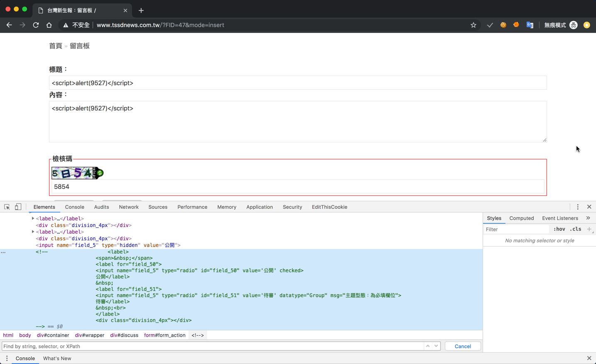Image resolution: width=596 pixels, height=364 pixels.
Task: Reload the captcha image
Action: (100, 173)
